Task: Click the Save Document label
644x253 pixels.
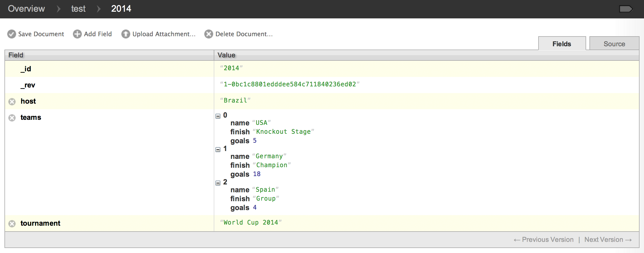Action: click(41, 34)
